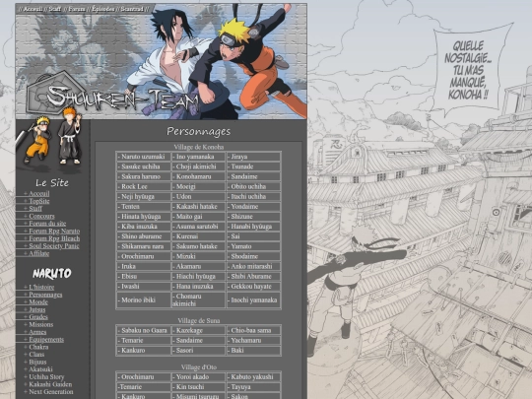Select Rock Lee character cell

[x=143, y=186]
